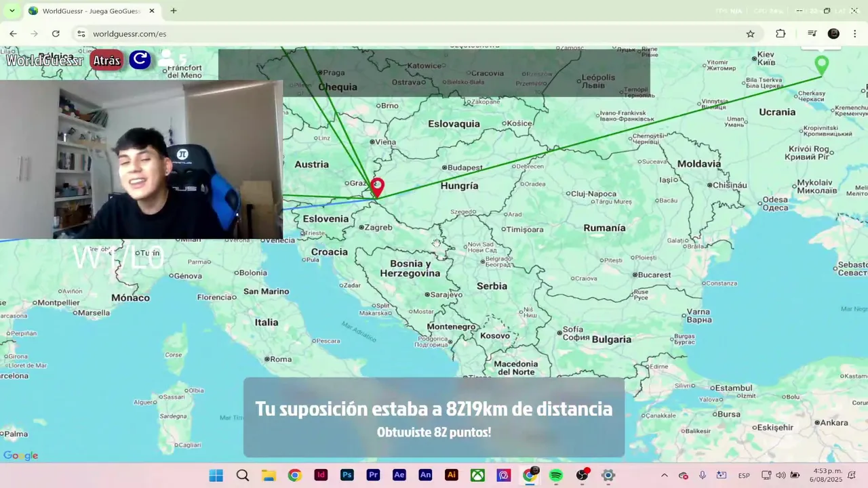The image size is (868, 488).
Task: Click the browser forward arrow
Action: [x=34, y=34]
